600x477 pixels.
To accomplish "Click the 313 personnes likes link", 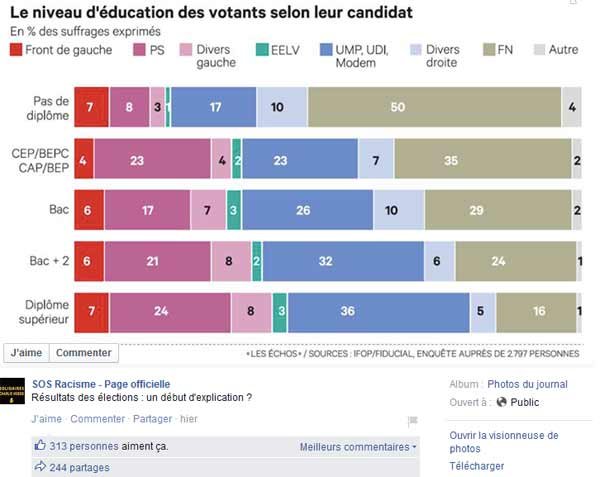I will [84, 446].
